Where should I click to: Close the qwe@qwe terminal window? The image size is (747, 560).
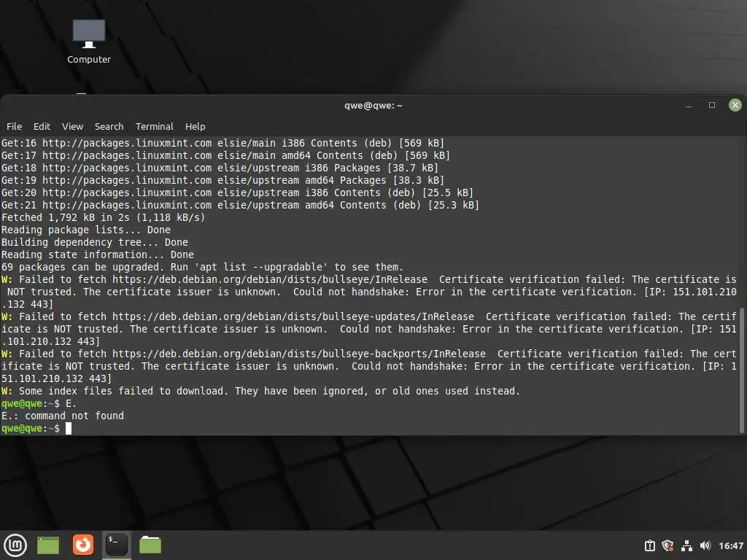click(x=735, y=105)
